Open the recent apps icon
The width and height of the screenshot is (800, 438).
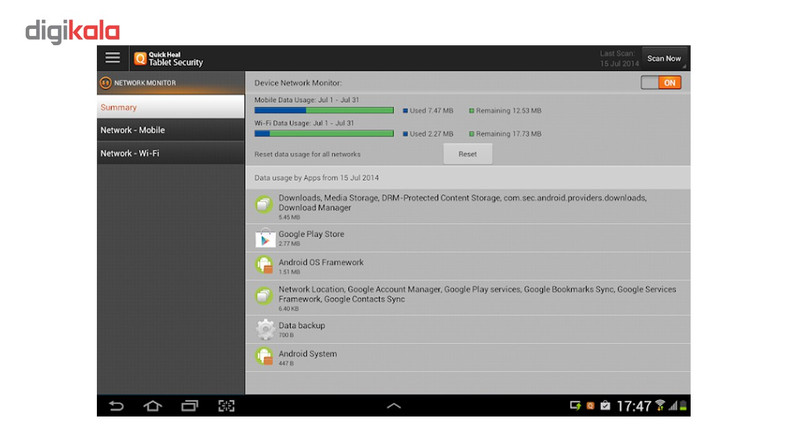(x=190, y=406)
